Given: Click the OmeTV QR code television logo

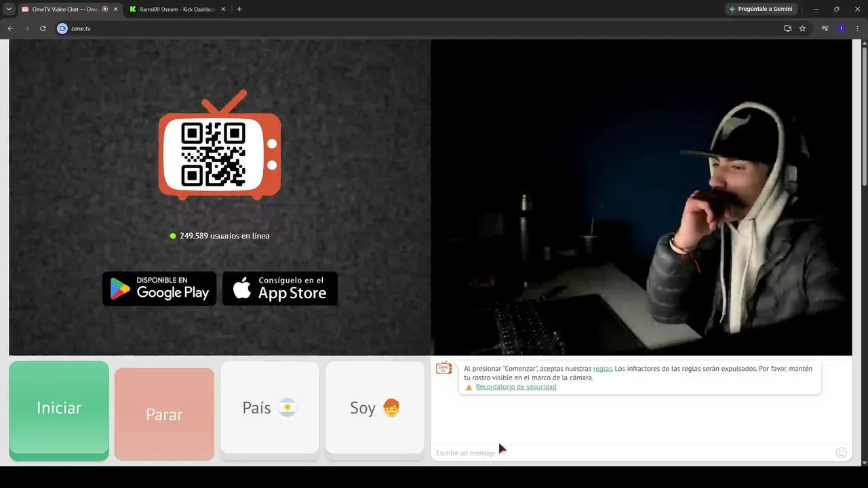Looking at the screenshot, I should pos(220,145).
